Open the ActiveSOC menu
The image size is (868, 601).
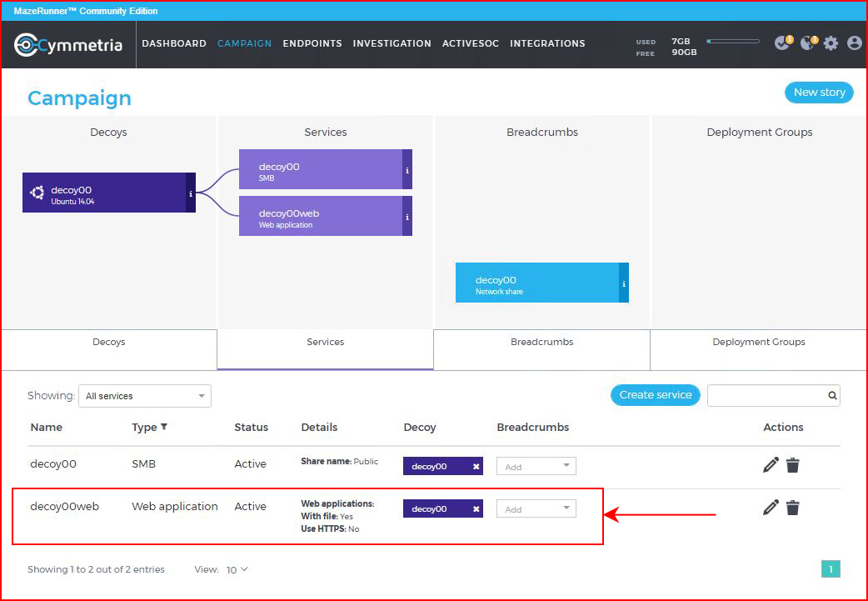tap(471, 43)
